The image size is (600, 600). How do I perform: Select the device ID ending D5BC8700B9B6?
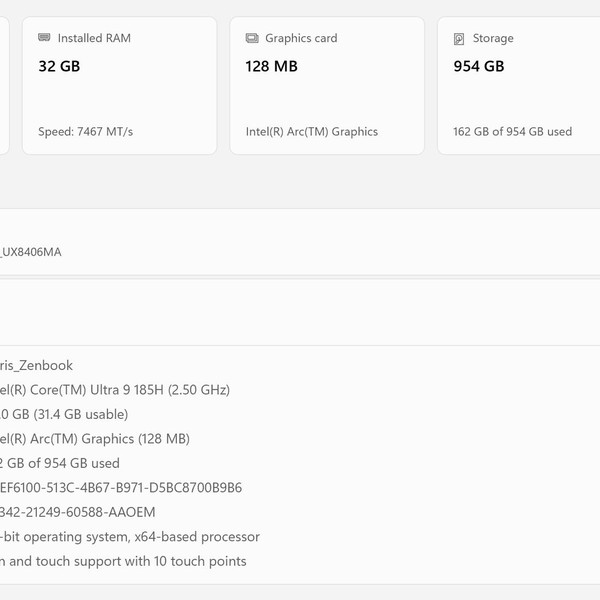121,488
